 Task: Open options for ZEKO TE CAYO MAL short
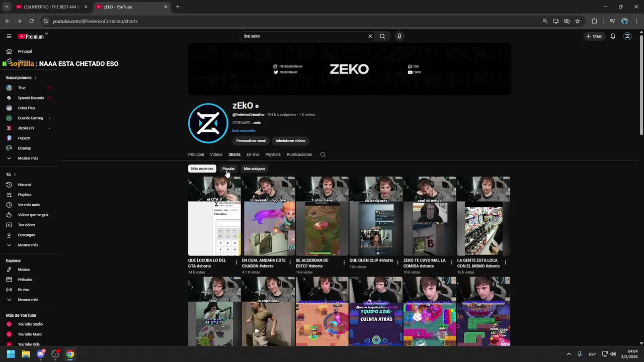tap(452, 262)
